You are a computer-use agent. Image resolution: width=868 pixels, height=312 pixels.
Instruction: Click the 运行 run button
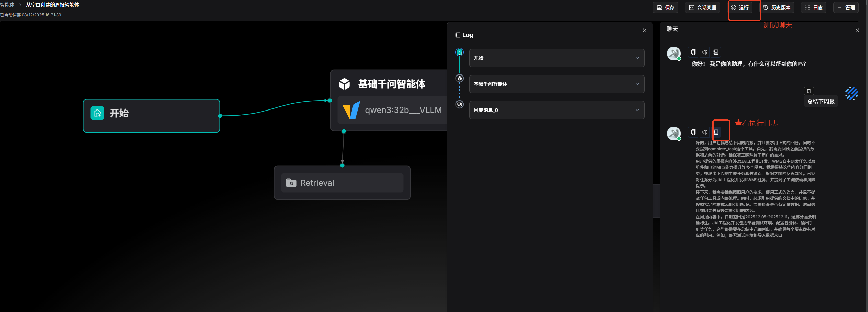[740, 8]
